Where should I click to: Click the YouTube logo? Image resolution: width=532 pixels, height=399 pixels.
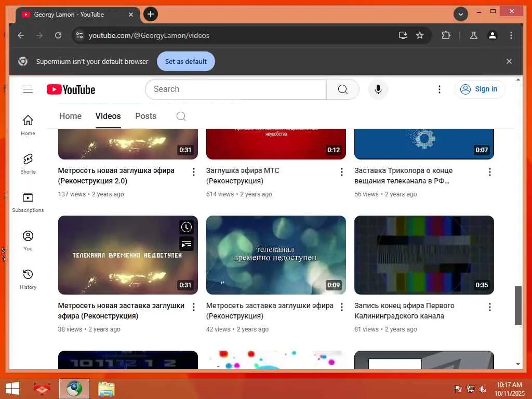click(x=71, y=89)
